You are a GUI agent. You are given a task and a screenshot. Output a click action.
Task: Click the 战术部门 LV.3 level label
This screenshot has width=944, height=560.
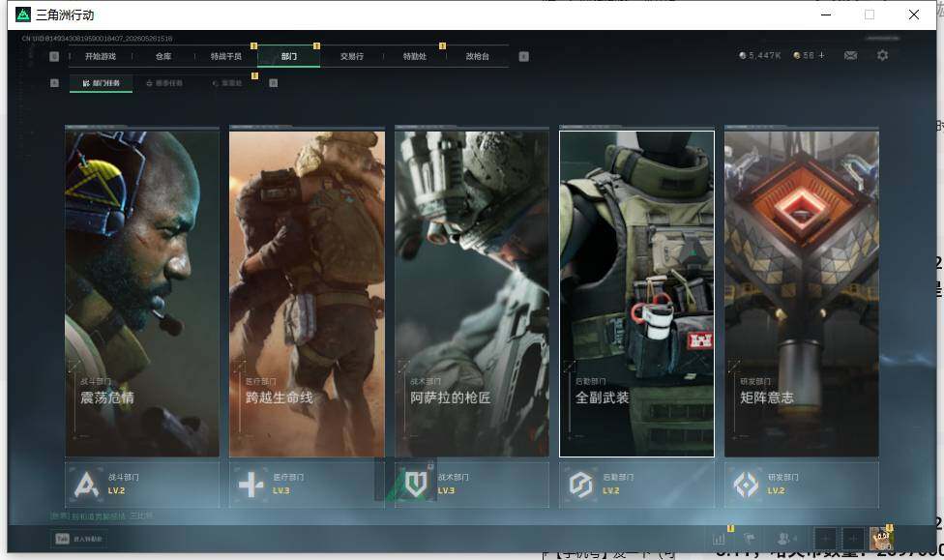pos(446,490)
